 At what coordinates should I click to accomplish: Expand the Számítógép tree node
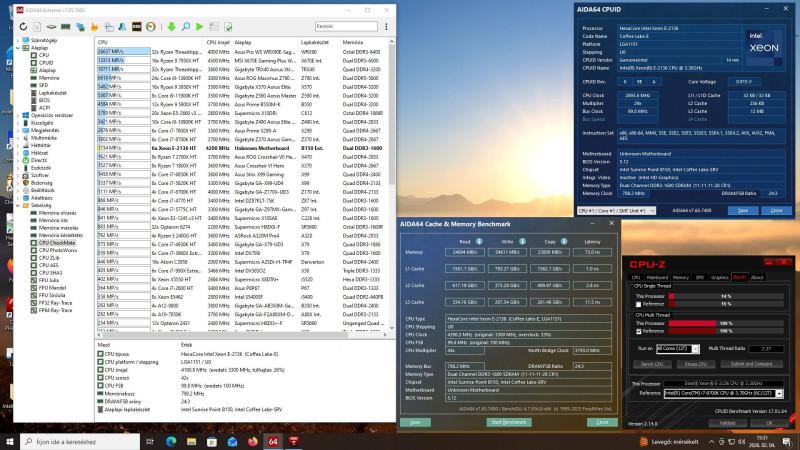pos(18,40)
